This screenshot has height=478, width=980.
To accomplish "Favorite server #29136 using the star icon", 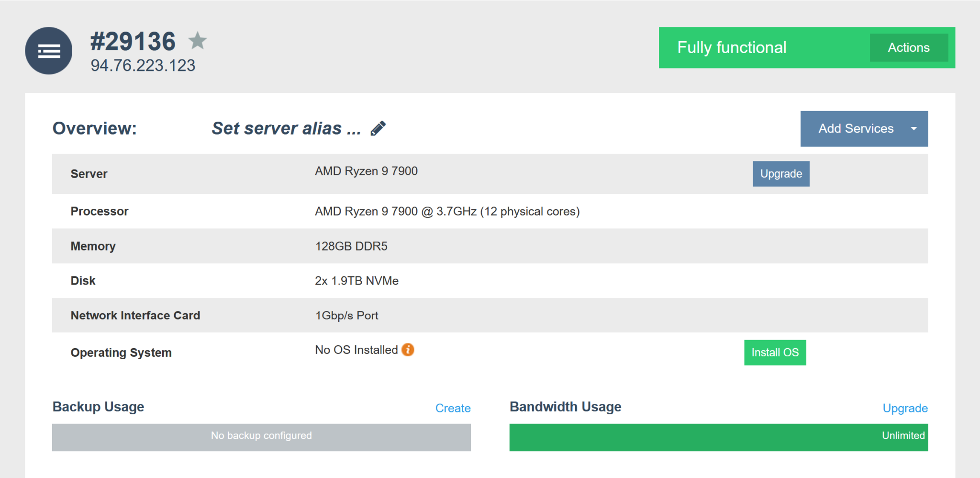I will pos(198,41).
